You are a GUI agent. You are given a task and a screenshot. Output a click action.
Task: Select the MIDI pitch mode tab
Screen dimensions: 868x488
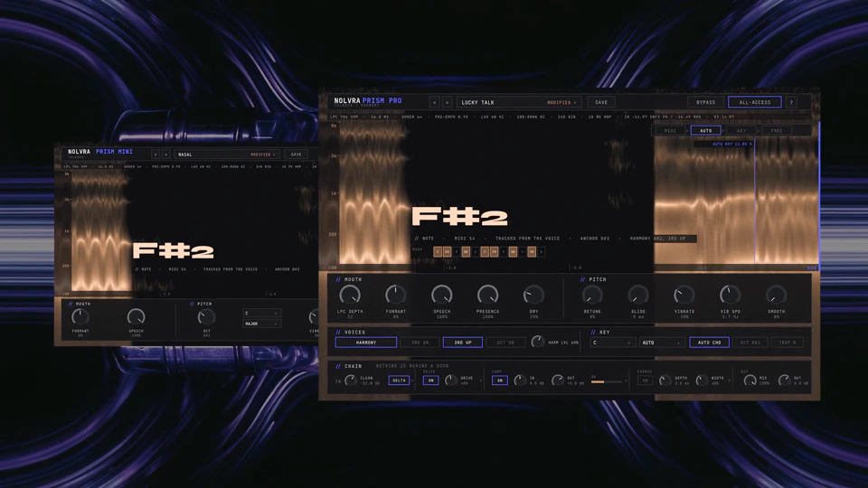pos(670,130)
